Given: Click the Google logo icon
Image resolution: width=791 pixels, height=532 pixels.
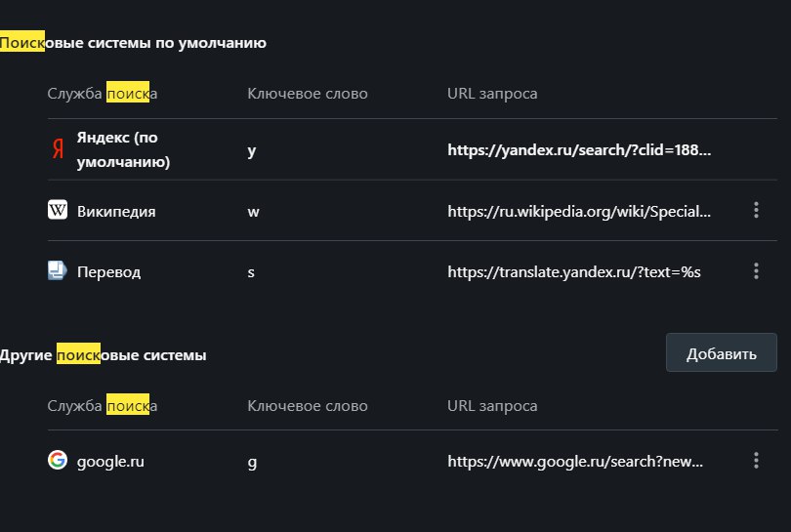Looking at the screenshot, I should 58,460.
